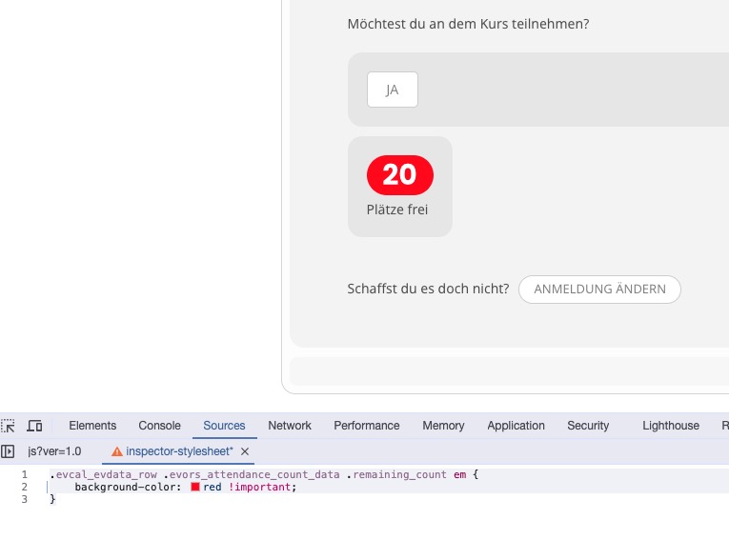Switch to the Elements panel
729x560 pixels.
[x=92, y=426]
